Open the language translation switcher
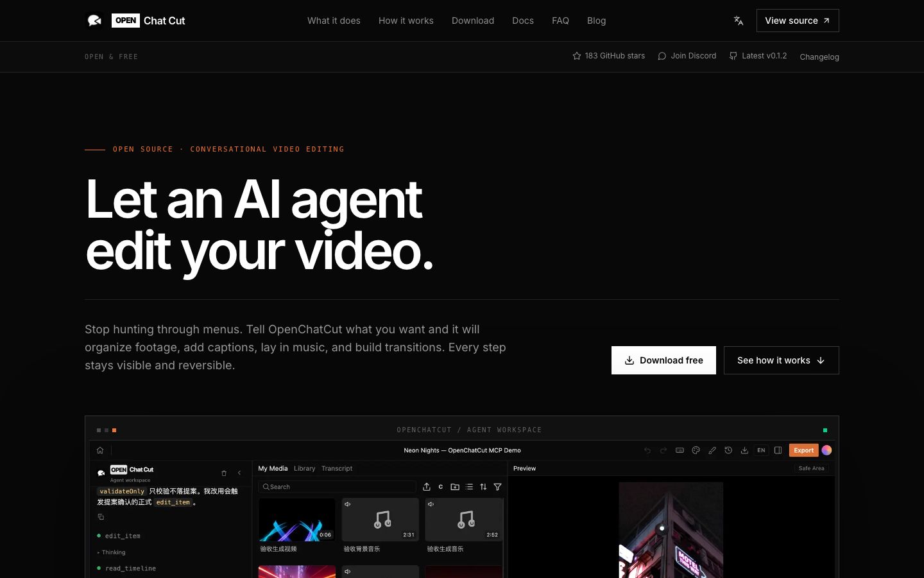Viewport: 924px width, 578px height. [x=739, y=21]
